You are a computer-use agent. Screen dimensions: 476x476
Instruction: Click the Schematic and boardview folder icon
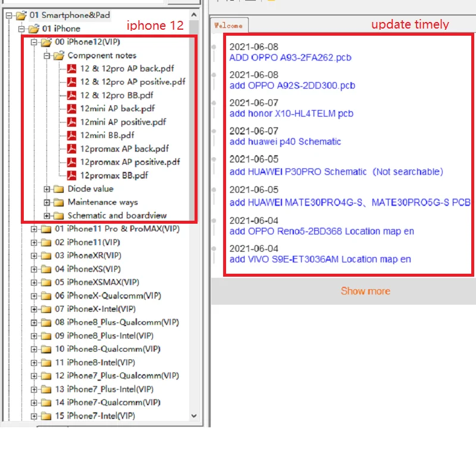pyautogui.click(x=58, y=216)
